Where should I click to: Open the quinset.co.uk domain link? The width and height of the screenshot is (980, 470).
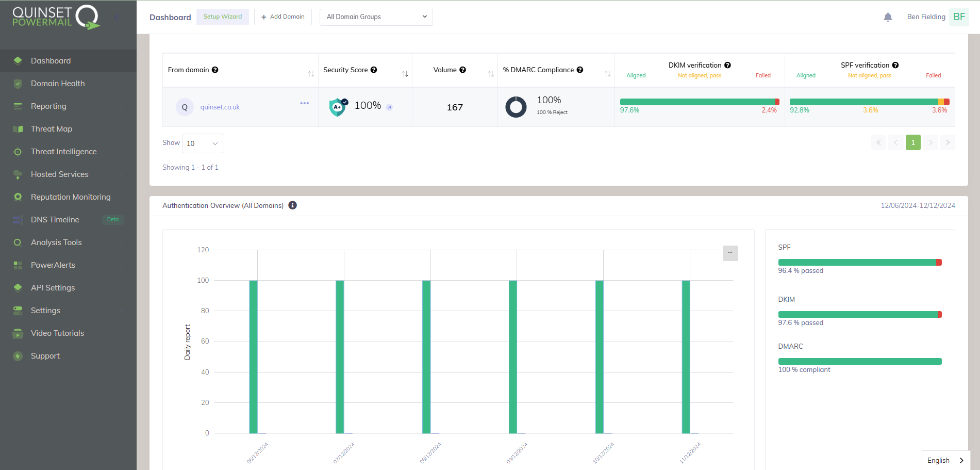click(x=220, y=107)
